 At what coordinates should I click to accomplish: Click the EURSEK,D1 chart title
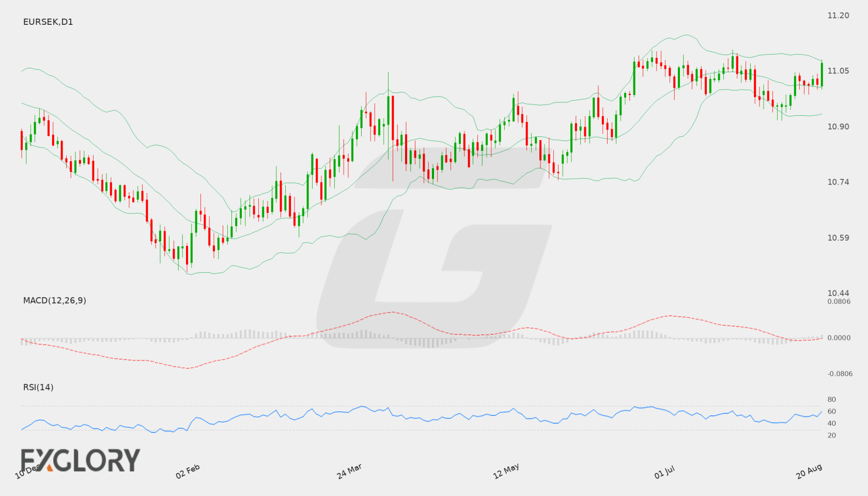[x=48, y=22]
